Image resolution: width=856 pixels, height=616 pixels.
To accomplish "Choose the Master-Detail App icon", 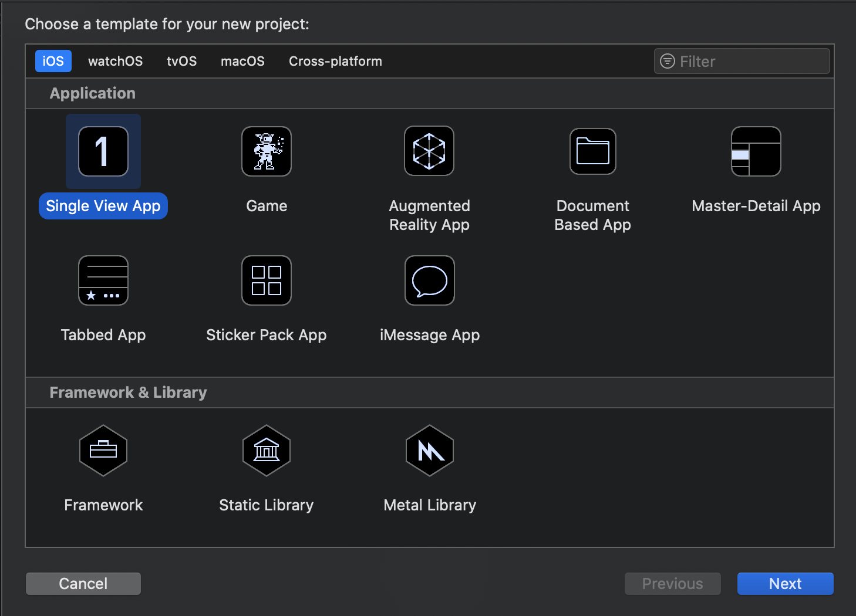I will pos(756,151).
